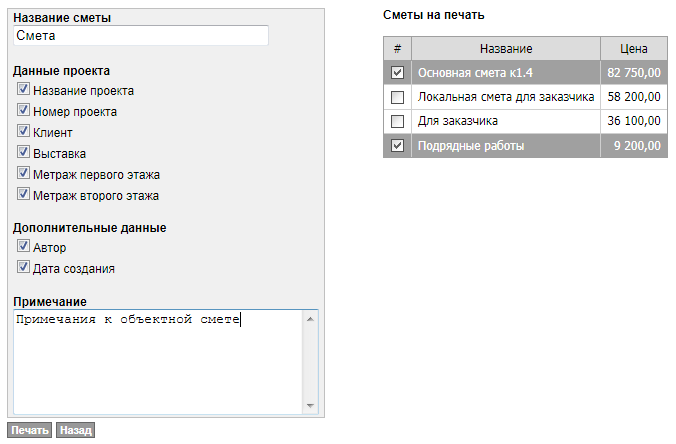
Task: Click the Примечание scrollbar down arrow
Action: pyautogui.click(x=310, y=405)
